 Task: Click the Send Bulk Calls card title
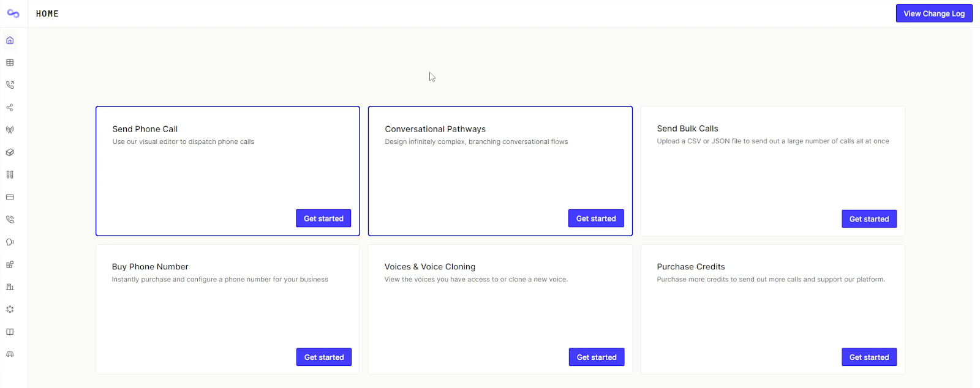pos(688,129)
